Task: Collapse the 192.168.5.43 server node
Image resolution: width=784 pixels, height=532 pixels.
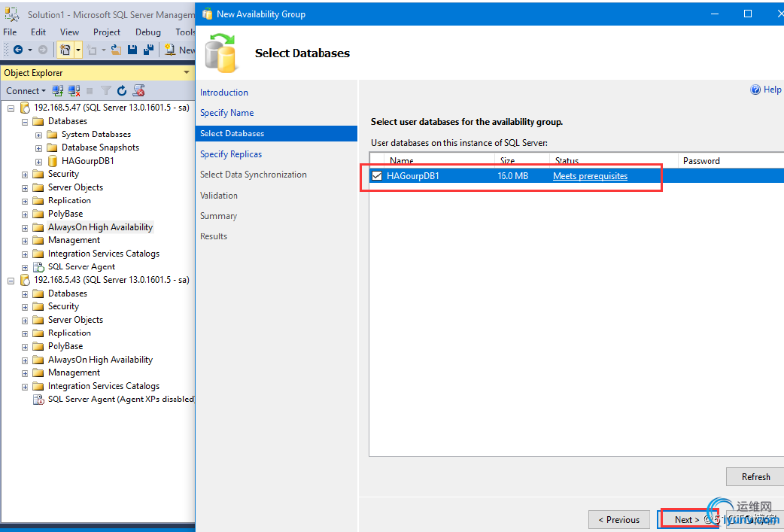Action: tap(11, 281)
